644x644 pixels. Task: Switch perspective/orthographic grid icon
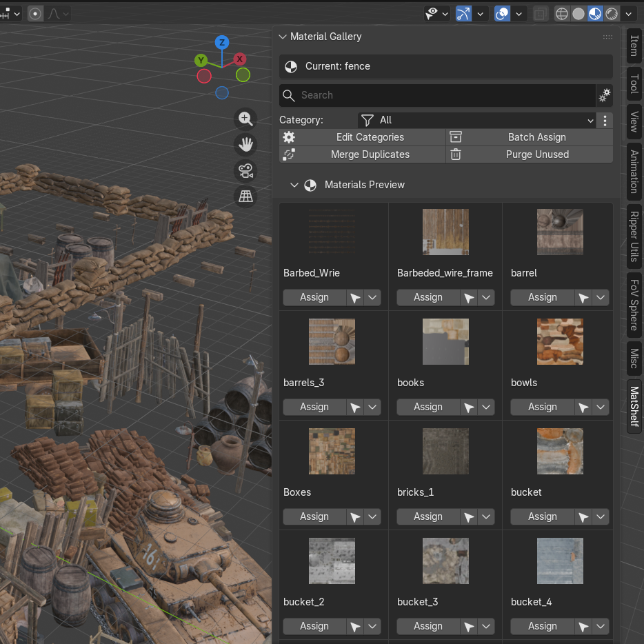[x=245, y=197]
